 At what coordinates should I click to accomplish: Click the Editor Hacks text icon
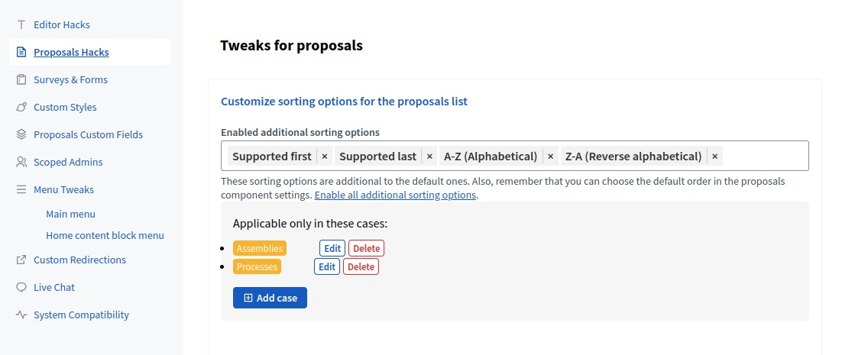(x=21, y=25)
